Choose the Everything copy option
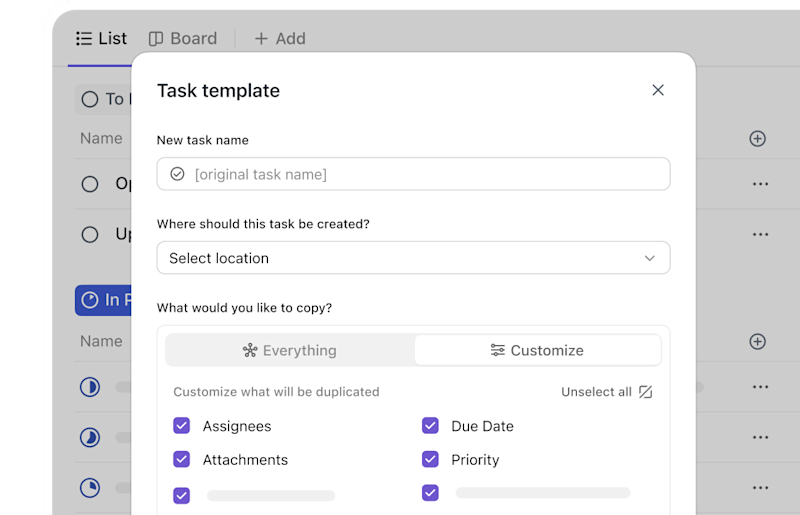 [290, 350]
